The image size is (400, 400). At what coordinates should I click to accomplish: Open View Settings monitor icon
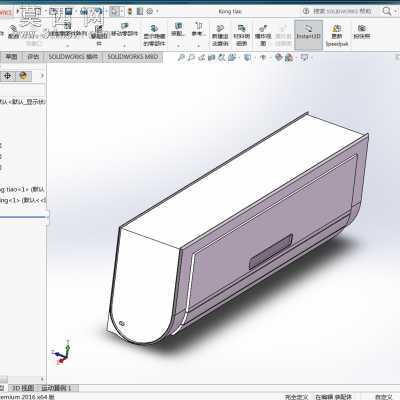[x=304, y=58]
